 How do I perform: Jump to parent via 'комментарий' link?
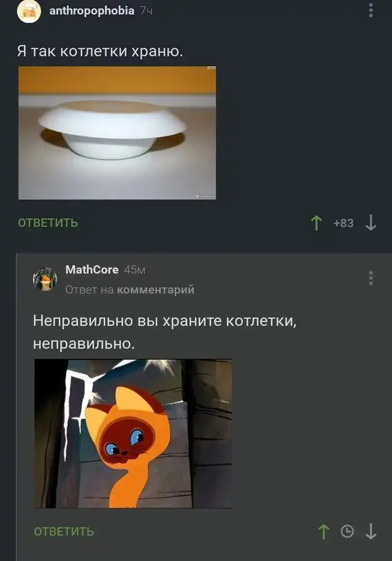click(x=156, y=289)
